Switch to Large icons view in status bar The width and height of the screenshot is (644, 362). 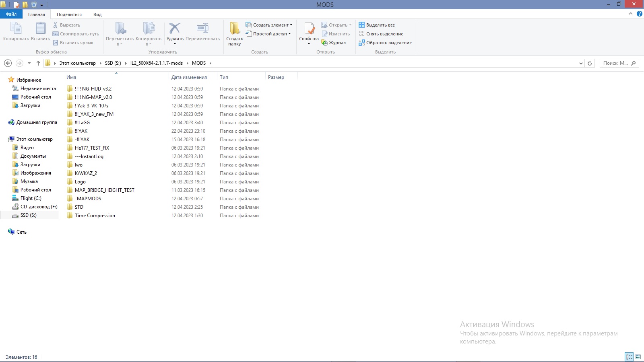click(x=638, y=357)
